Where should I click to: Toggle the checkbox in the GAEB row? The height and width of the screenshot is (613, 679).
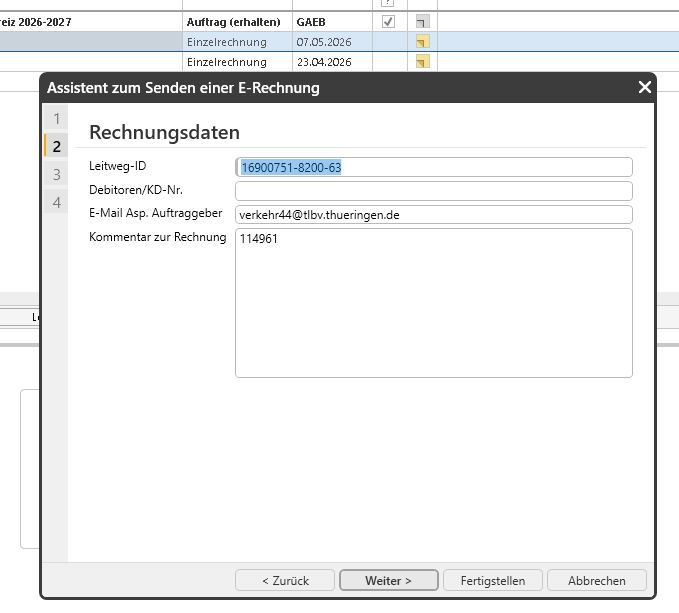click(x=388, y=21)
